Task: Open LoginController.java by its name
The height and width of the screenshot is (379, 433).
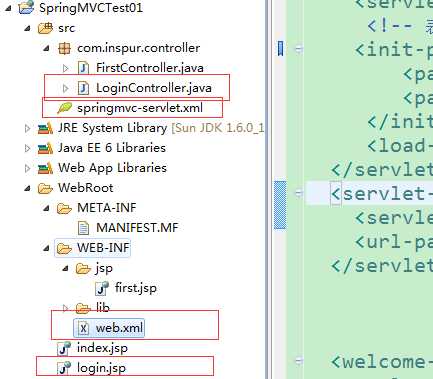Action: coord(154,88)
